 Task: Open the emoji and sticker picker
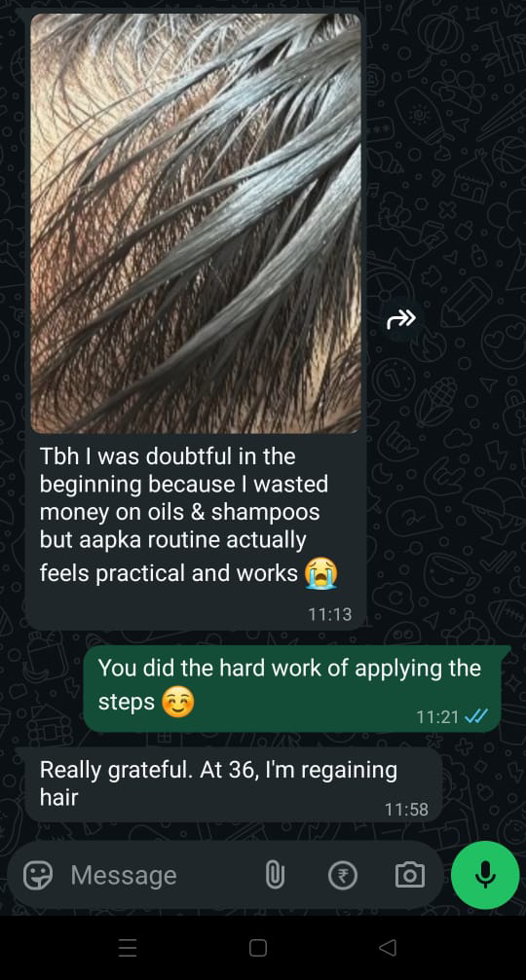tap(38, 875)
